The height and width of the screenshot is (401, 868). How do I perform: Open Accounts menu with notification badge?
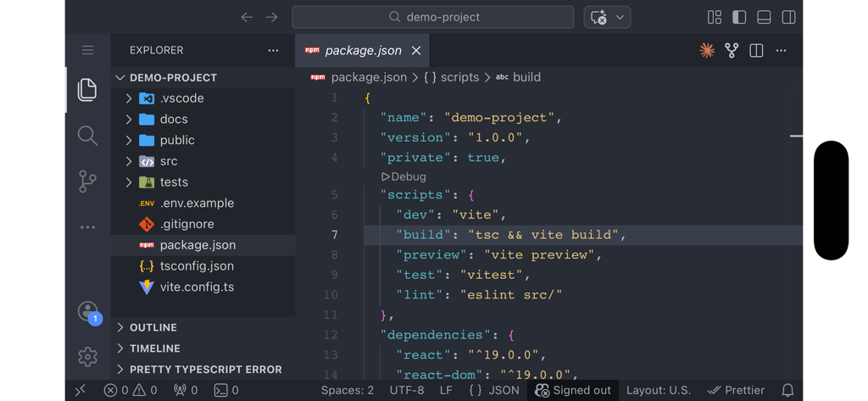tap(88, 313)
